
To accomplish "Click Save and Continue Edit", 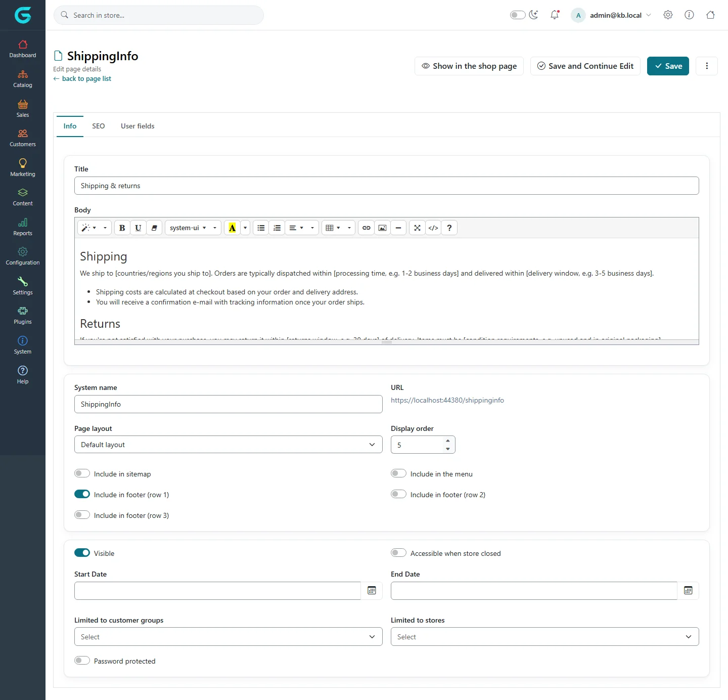I will pos(585,66).
